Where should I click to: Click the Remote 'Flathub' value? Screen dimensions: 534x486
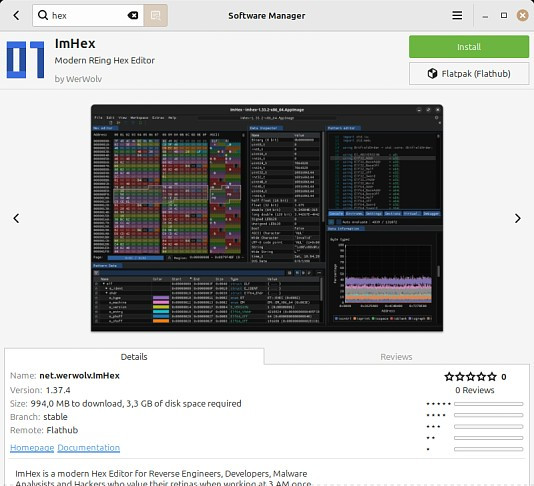(62, 430)
